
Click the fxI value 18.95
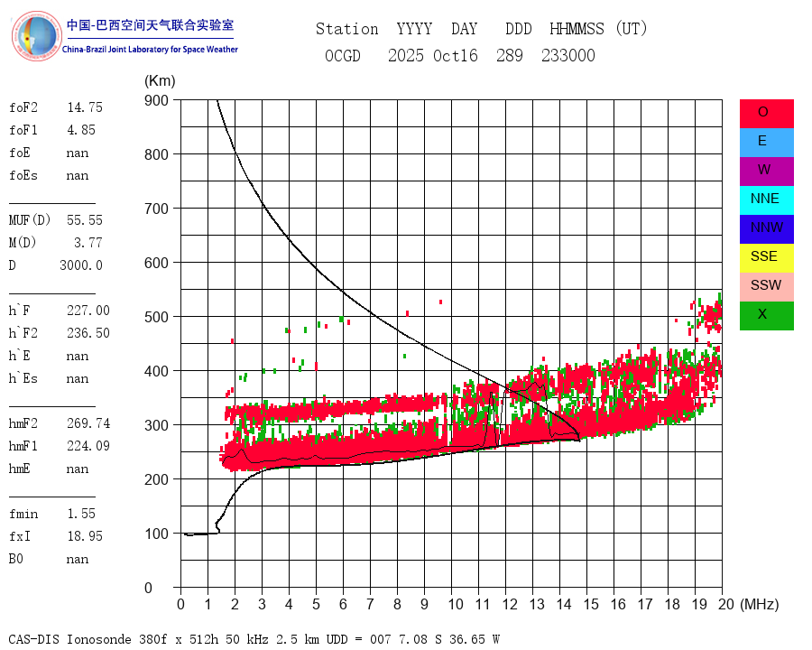pos(85,536)
